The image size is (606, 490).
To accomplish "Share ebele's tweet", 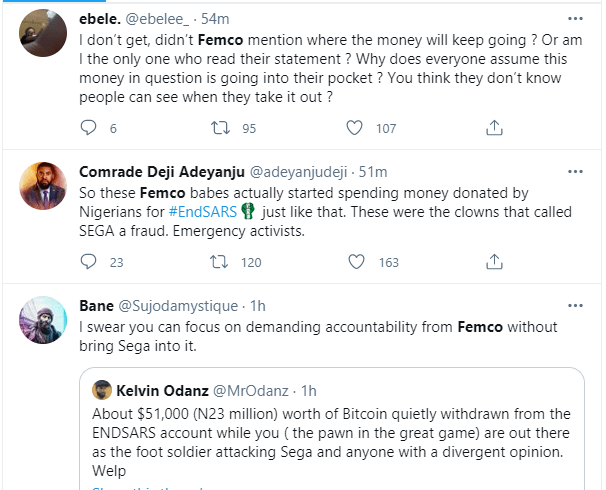I will click(x=493, y=128).
